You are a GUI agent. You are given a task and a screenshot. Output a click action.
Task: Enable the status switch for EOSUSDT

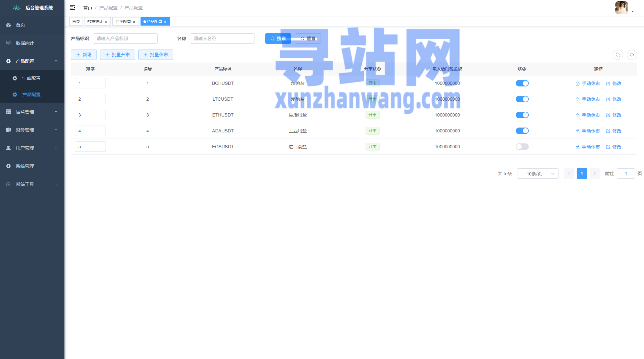[x=522, y=147]
